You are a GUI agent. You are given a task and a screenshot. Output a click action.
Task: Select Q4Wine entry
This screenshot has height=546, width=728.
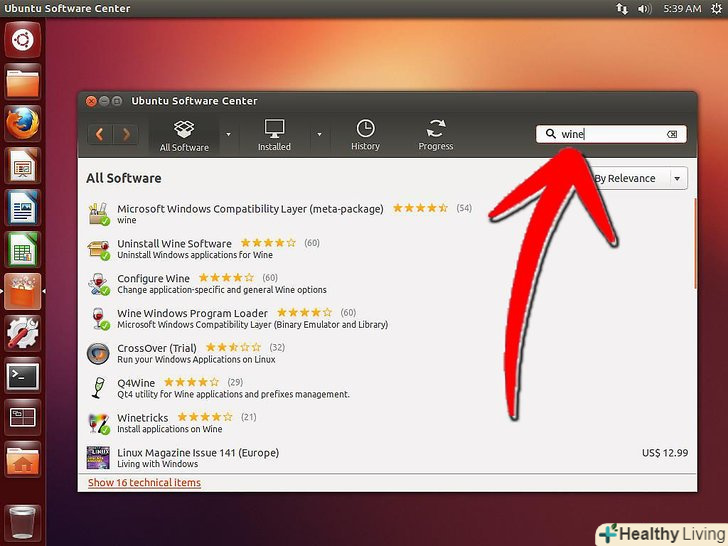pos(387,388)
